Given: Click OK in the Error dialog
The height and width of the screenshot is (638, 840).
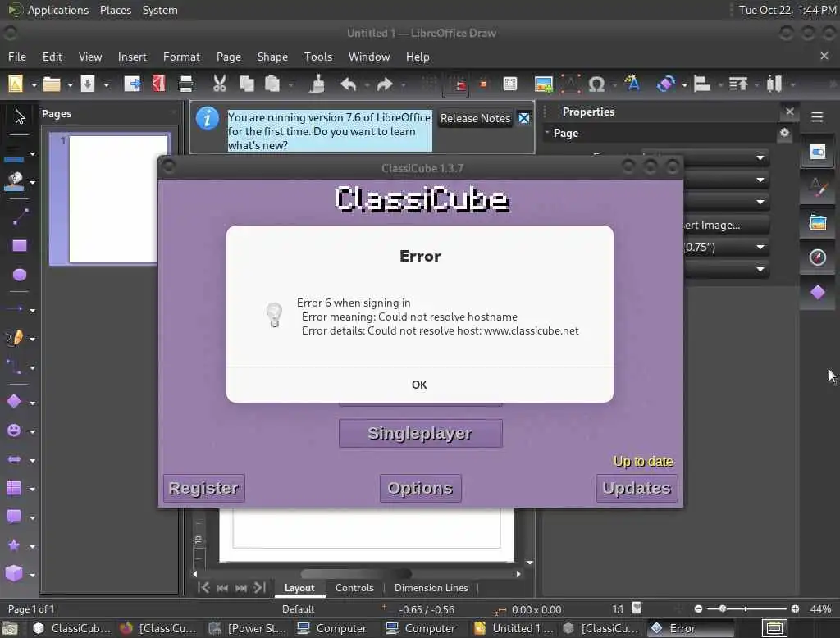Looking at the screenshot, I should coord(419,385).
